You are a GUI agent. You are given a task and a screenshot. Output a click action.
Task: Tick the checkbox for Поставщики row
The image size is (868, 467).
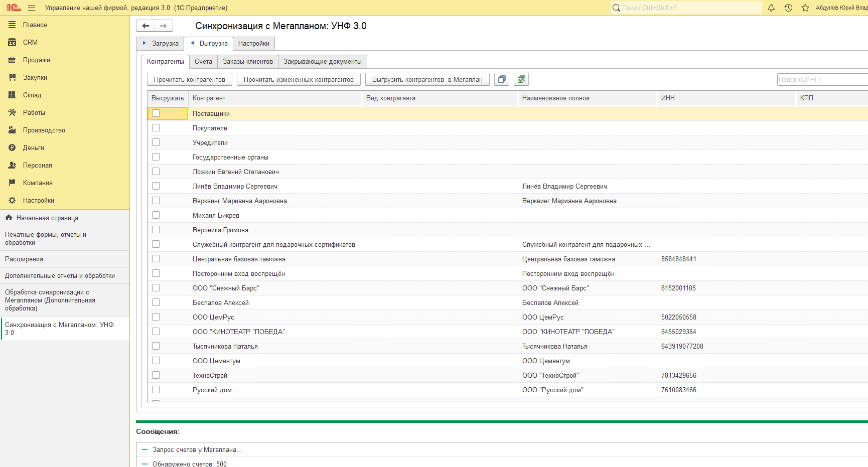point(156,113)
